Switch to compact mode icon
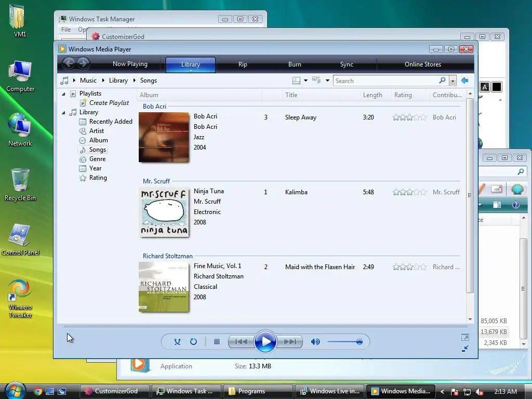 (x=465, y=348)
